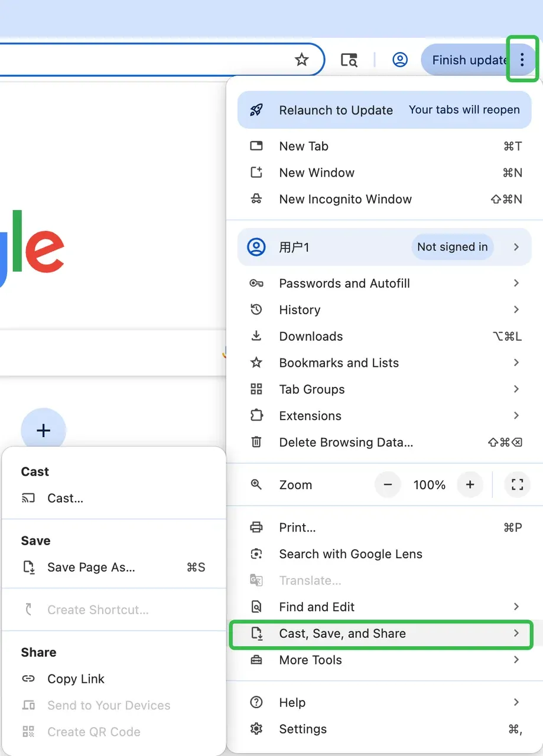Click the Downloads arrow icon
This screenshot has height=756, width=543.
(256, 336)
